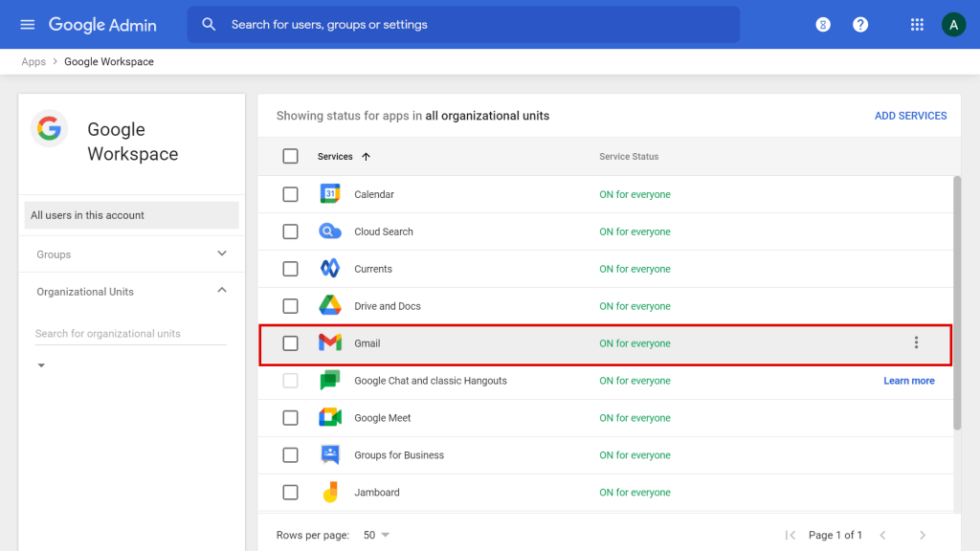Viewport: 980px width, 551px height.
Task: Click the Google Admin logo text
Action: [102, 25]
